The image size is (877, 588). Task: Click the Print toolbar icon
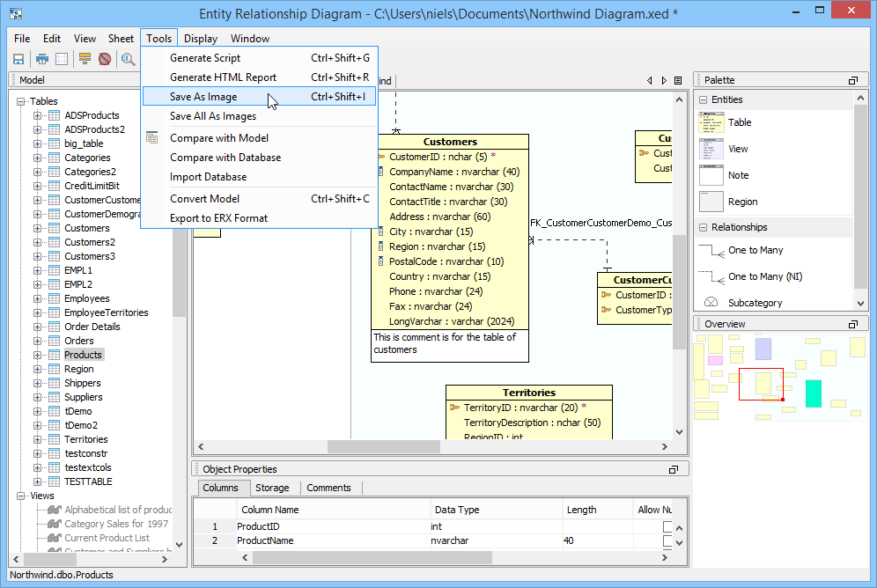click(42, 59)
